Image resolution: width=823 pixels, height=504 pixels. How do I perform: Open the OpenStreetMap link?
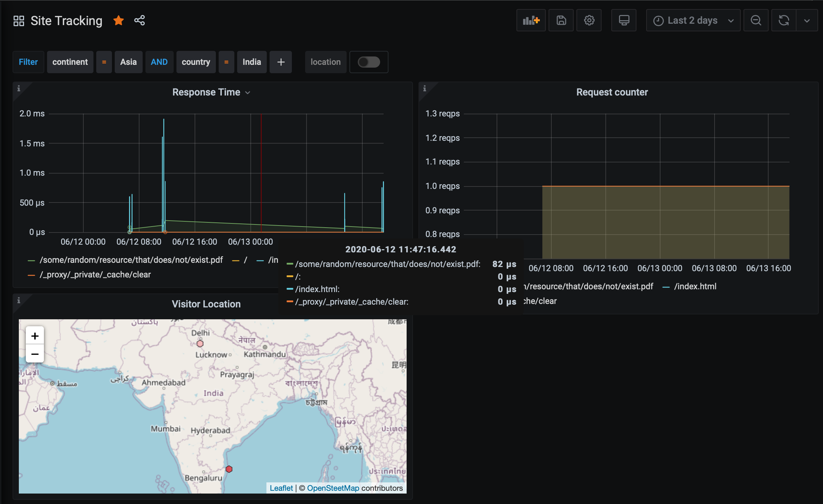click(x=333, y=488)
